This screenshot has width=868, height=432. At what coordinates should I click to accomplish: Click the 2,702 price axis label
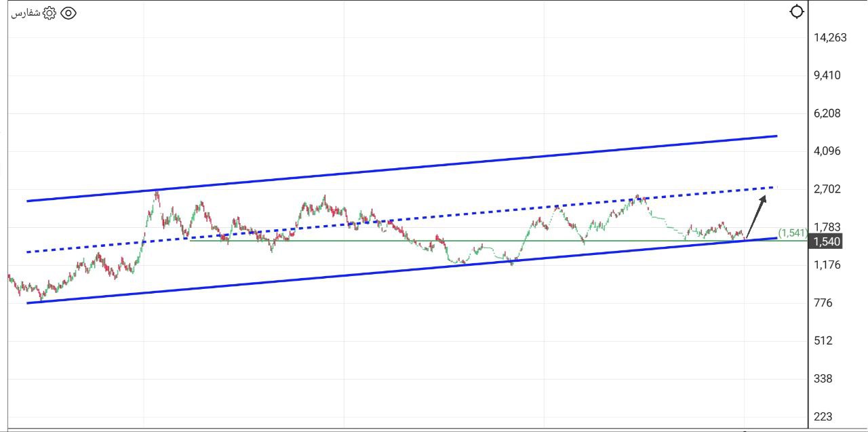827,189
